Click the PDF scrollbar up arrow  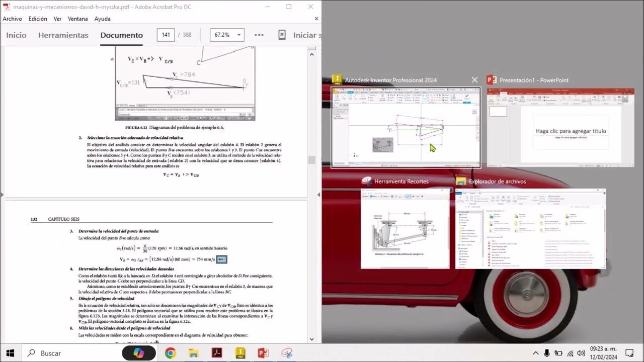click(311, 54)
